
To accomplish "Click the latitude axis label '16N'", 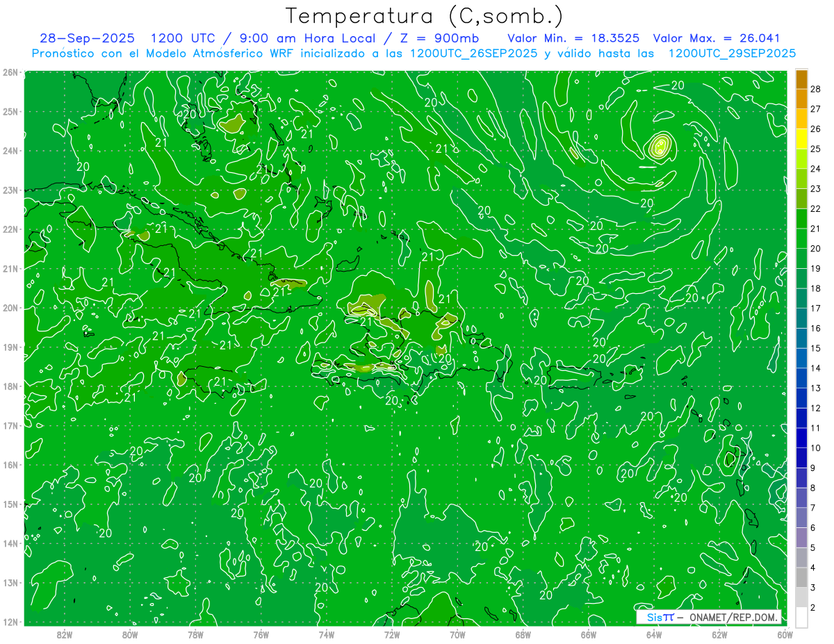I will click(x=10, y=465).
